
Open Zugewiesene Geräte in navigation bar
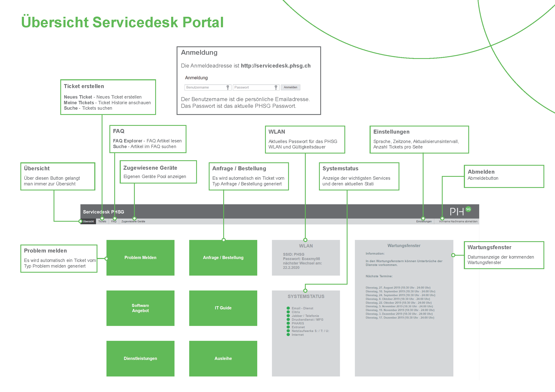point(133,221)
